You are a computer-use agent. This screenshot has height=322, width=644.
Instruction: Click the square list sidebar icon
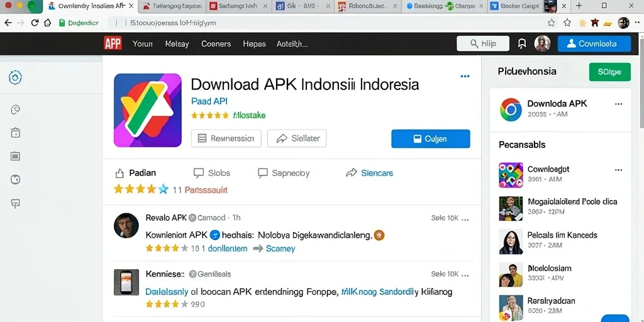(x=15, y=156)
